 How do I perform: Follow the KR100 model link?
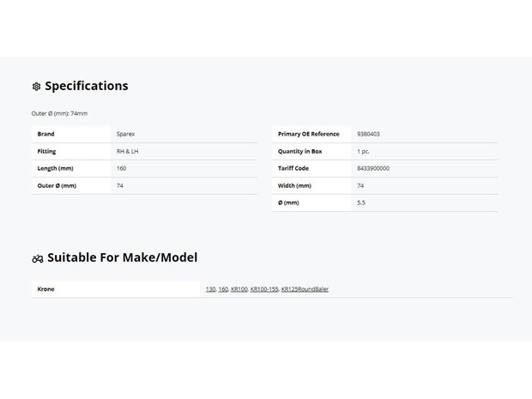coord(239,289)
